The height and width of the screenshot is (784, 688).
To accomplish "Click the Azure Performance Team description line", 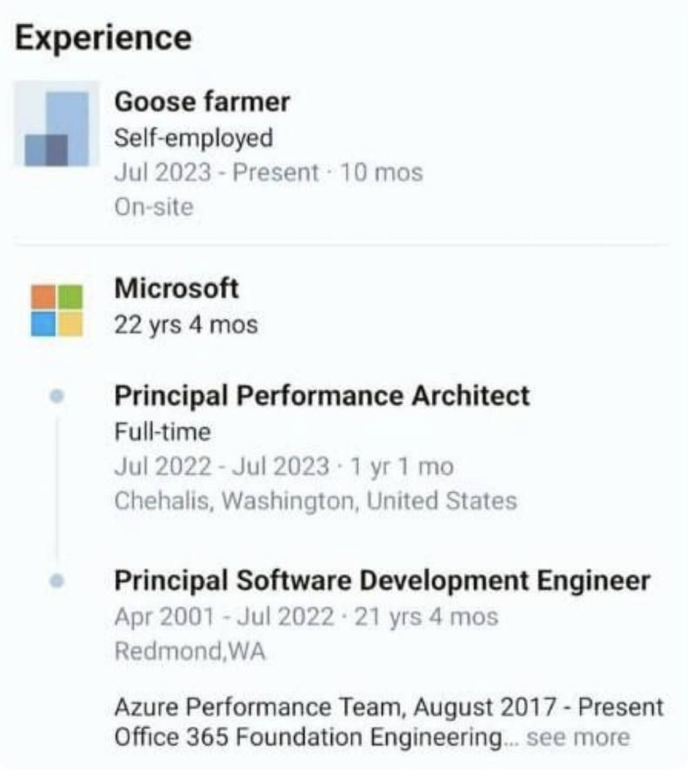I will 388,707.
